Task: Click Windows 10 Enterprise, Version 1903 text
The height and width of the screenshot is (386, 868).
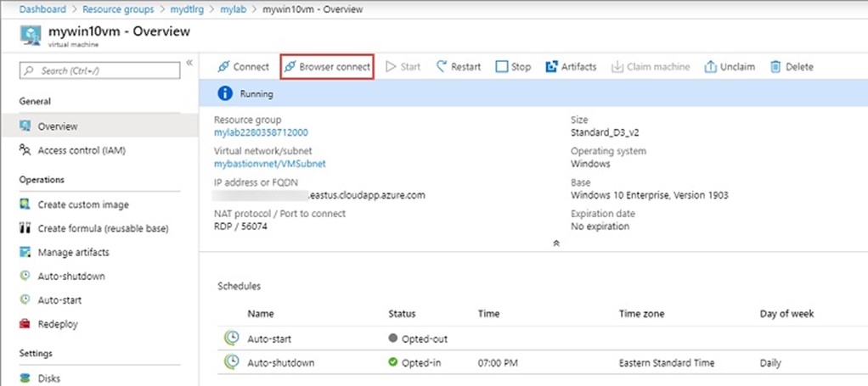Action: (650, 195)
